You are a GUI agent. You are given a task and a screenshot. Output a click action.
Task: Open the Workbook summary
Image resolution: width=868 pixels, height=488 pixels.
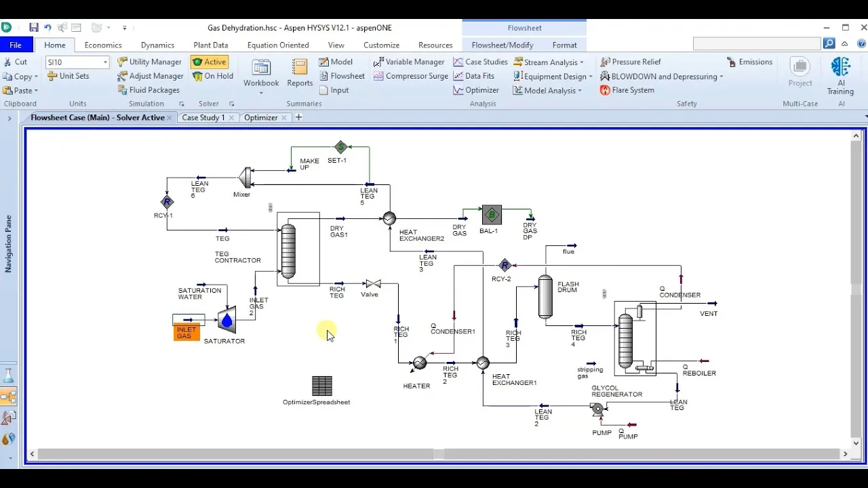[x=261, y=73]
